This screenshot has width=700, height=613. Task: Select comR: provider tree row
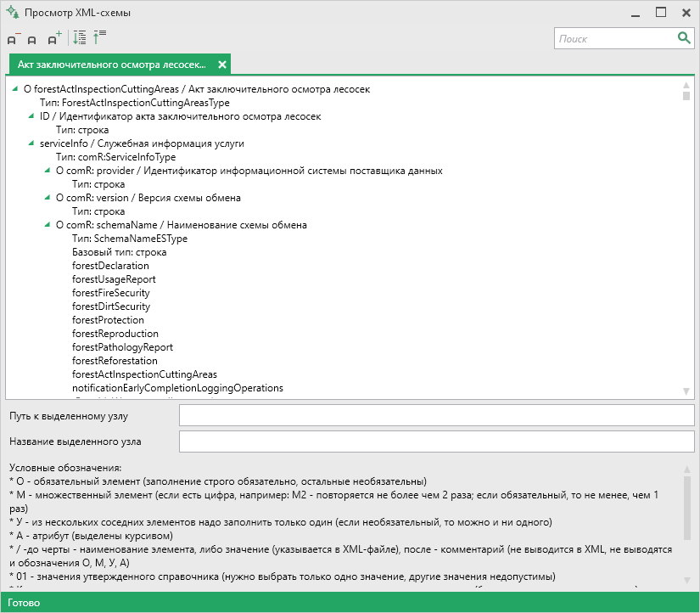pyautogui.click(x=249, y=171)
